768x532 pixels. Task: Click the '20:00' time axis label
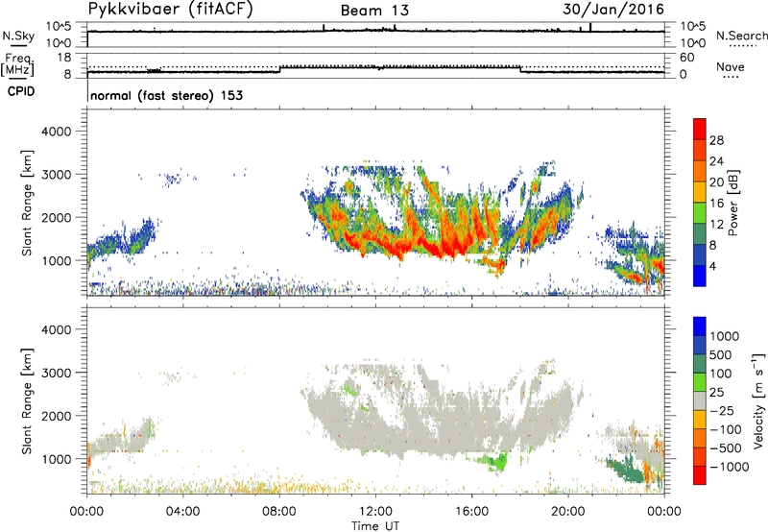[x=568, y=512]
